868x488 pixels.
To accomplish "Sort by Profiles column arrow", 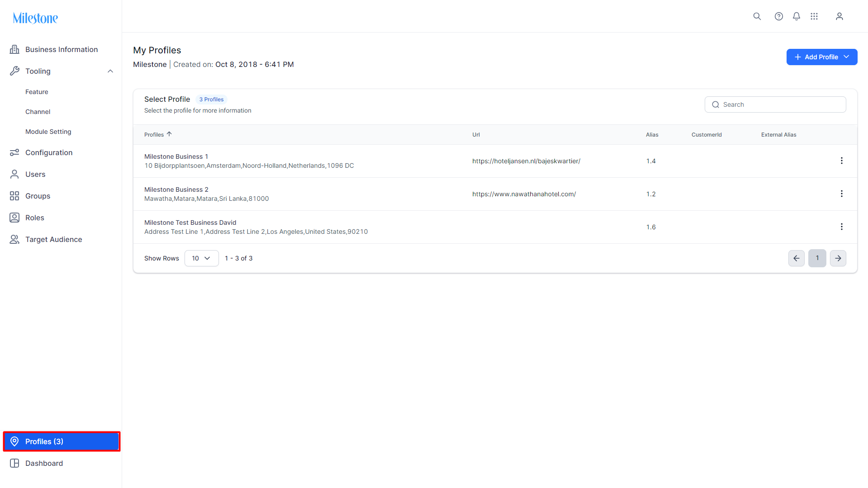I will tap(169, 134).
